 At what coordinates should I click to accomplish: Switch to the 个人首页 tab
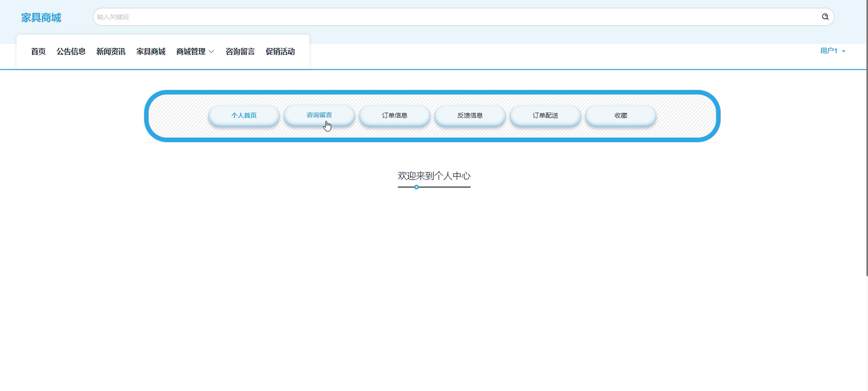(x=244, y=116)
